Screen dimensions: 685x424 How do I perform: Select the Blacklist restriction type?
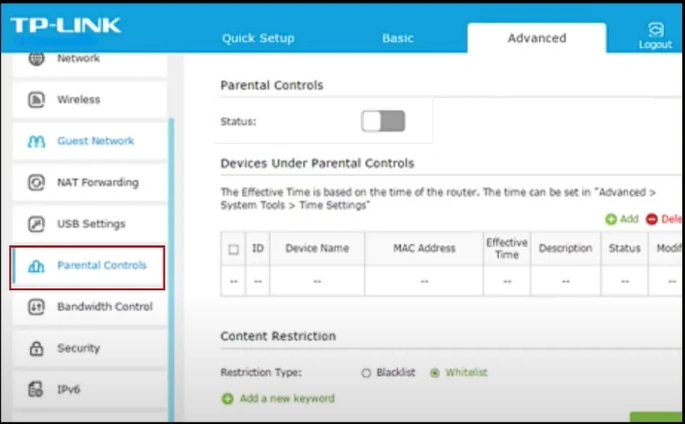tap(366, 373)
